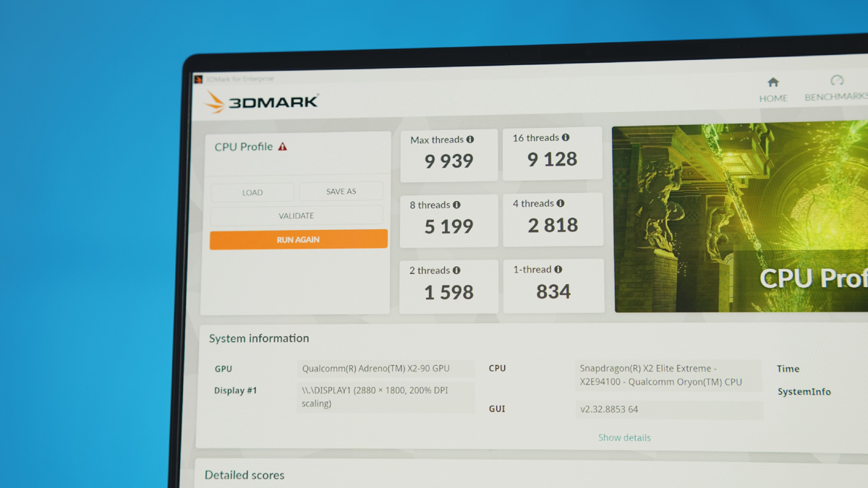This screenshot has height=488, width=868.
Task: Click info icon next to 16 threads
Action: click(x=566, y=137)
